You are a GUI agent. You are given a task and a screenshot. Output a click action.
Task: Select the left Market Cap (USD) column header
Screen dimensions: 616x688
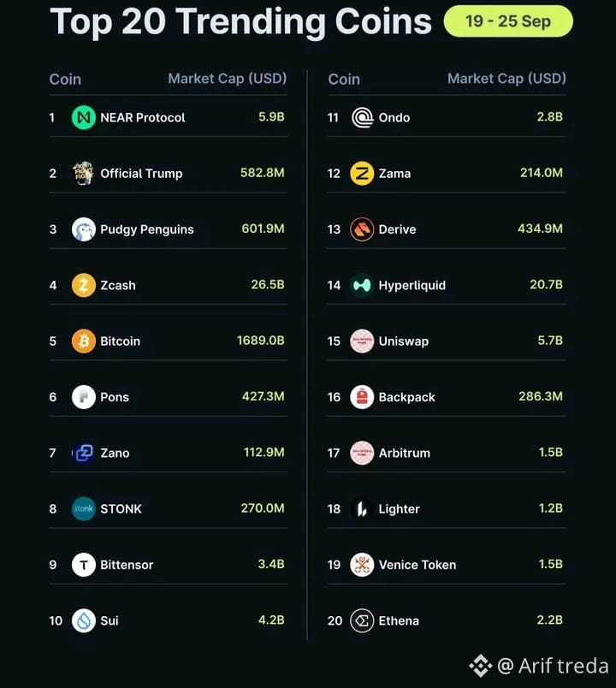pyautogui.click(x=228, y=79)
